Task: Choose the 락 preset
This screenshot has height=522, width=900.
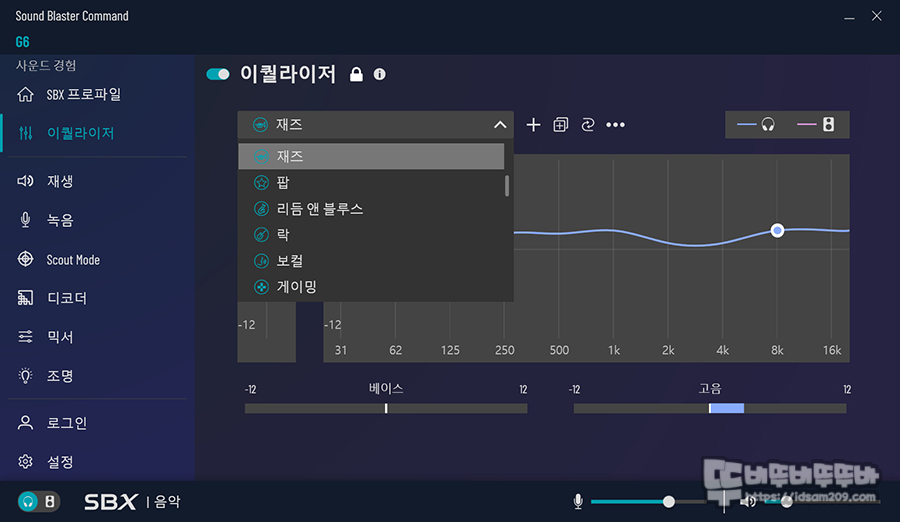Action: click(x=371, y=234)
